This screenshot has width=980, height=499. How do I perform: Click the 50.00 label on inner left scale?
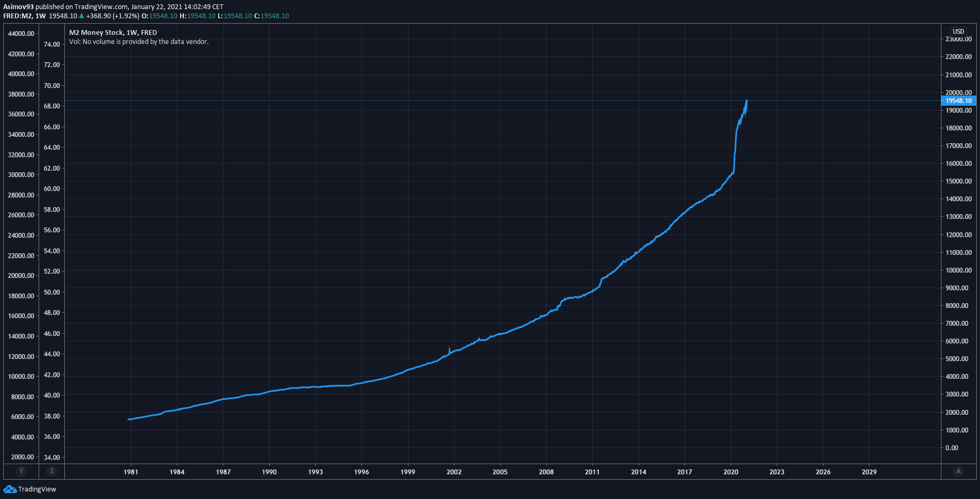(x=52, y=292)
